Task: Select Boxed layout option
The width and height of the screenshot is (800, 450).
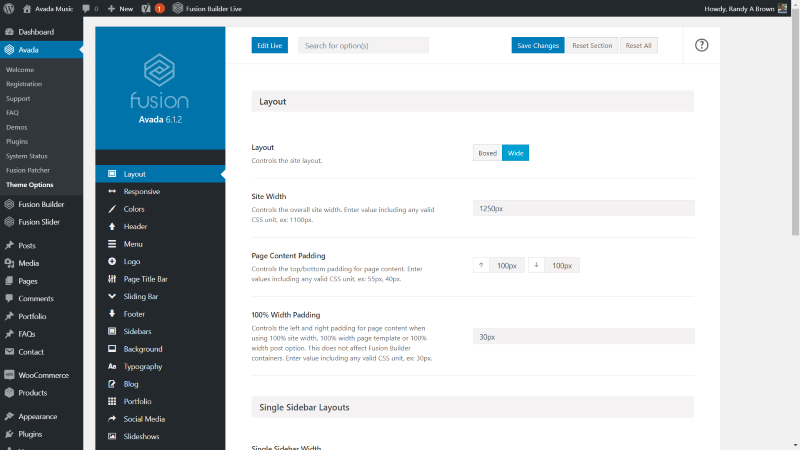Action: (x=487, y=153)
